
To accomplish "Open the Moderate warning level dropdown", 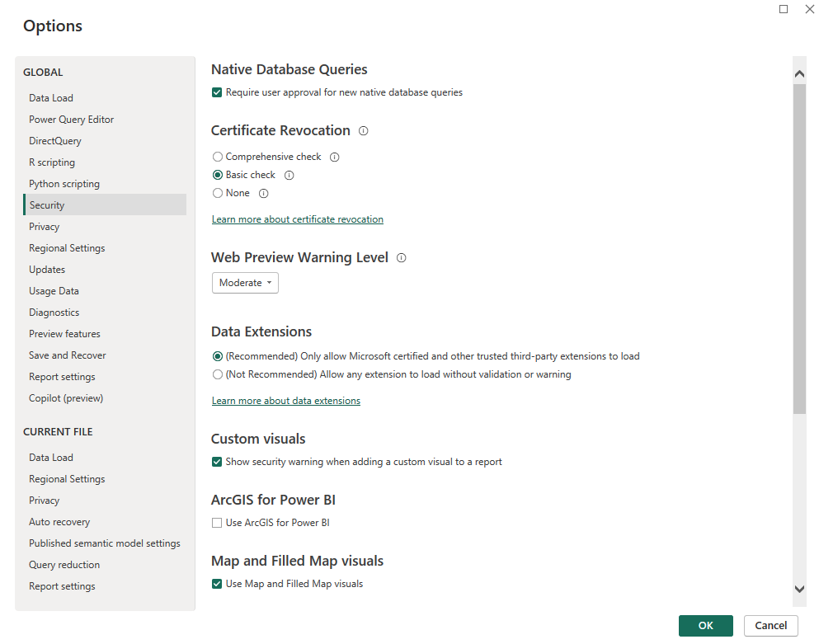I will pyautogui.click(x=244, y=282).
